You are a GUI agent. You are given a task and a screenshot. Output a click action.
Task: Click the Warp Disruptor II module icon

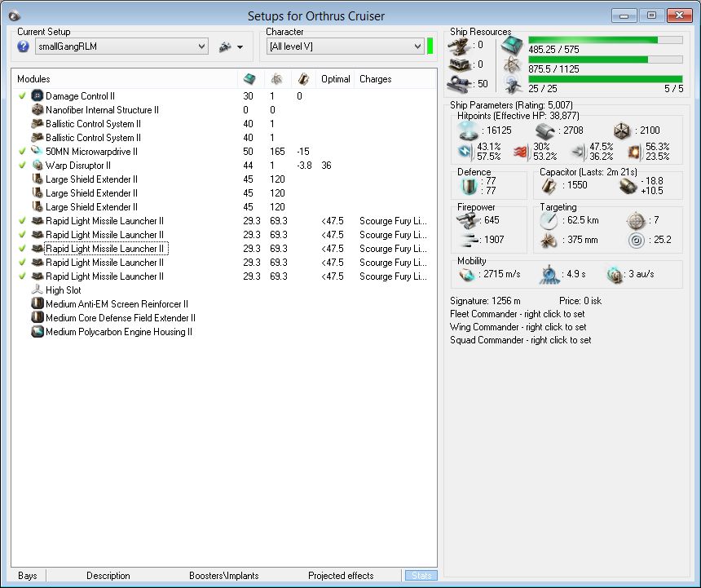[37, 165]
